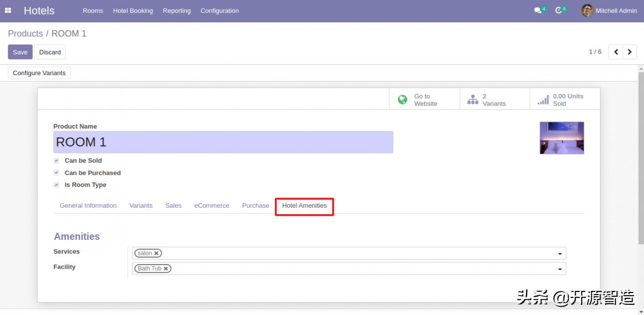Open the Variants hierarchy icon

tap(472, 100)
